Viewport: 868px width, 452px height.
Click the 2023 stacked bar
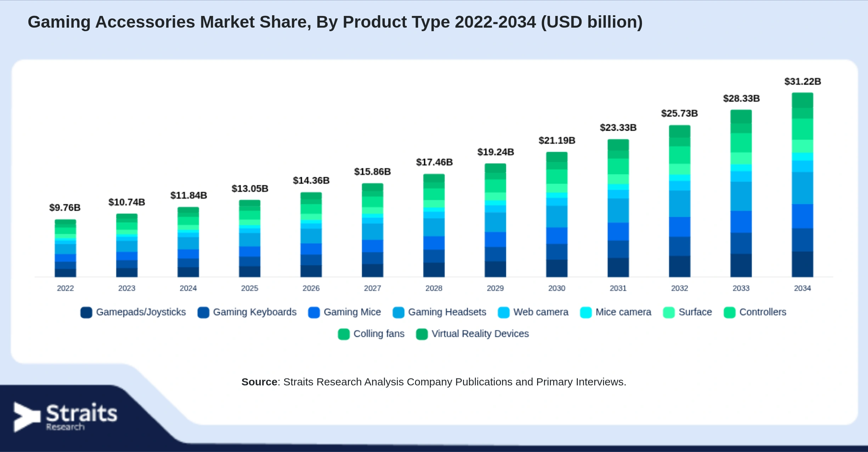127,245
